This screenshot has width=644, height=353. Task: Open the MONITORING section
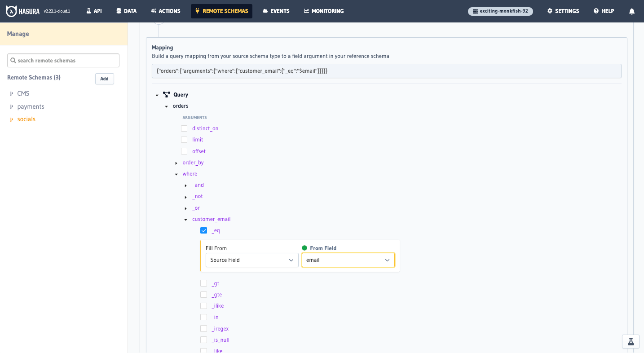tap(323, 11)
